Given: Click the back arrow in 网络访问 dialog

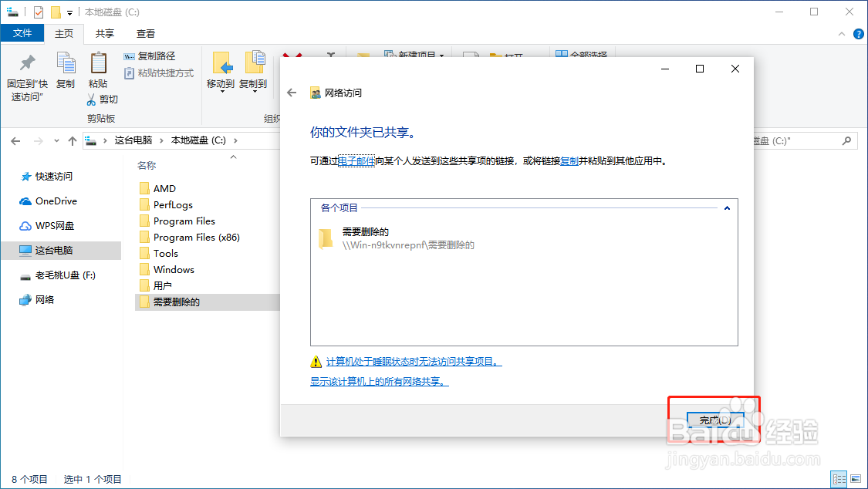Looking at the screenshot, I should pos(292,91).
